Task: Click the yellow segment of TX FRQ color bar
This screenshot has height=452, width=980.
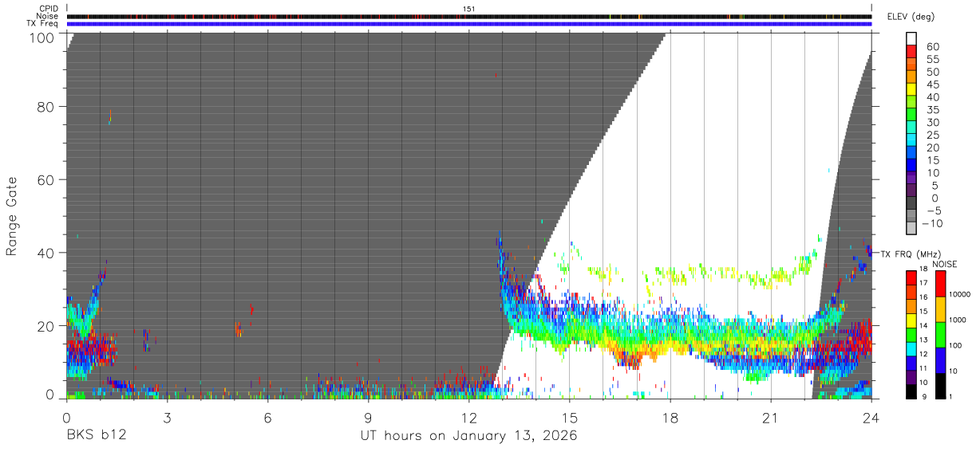Action: point(911,322)
